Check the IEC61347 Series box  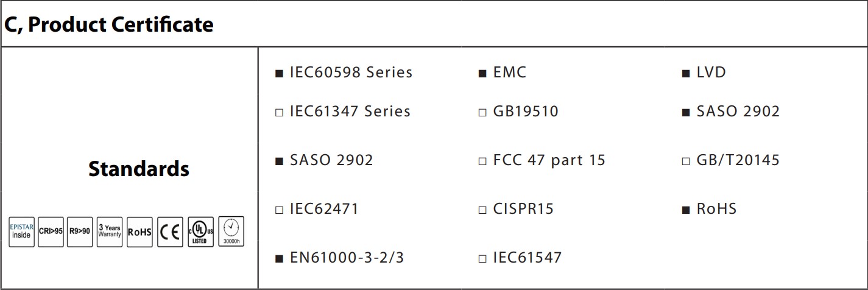click(x=279, y=113)
